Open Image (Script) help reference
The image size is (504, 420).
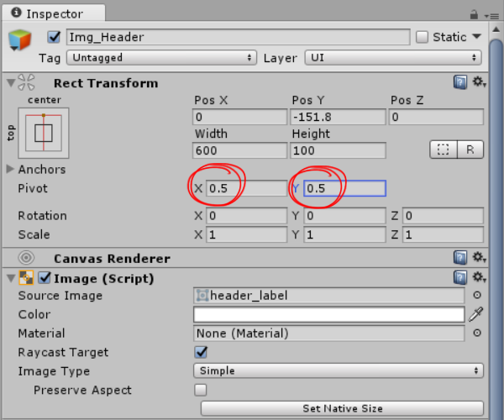pyautogui.click(x=460, y=278)
